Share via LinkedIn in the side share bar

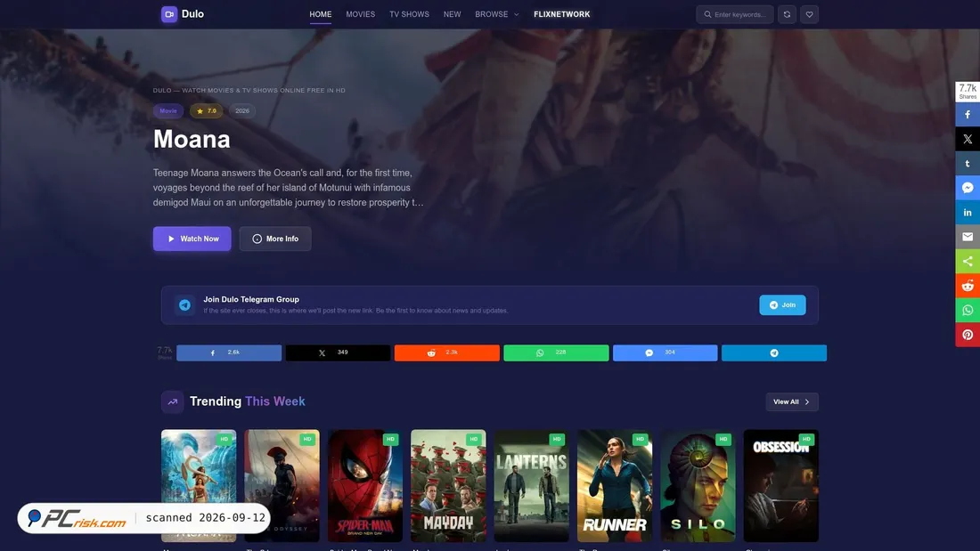(x=968, y=213)
